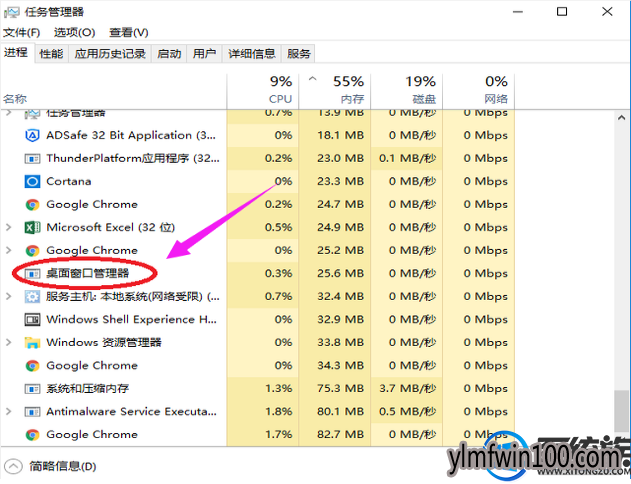631x484 pixels.
Task: Click the vertical scrollbar thumb
Action: (621, 411)
